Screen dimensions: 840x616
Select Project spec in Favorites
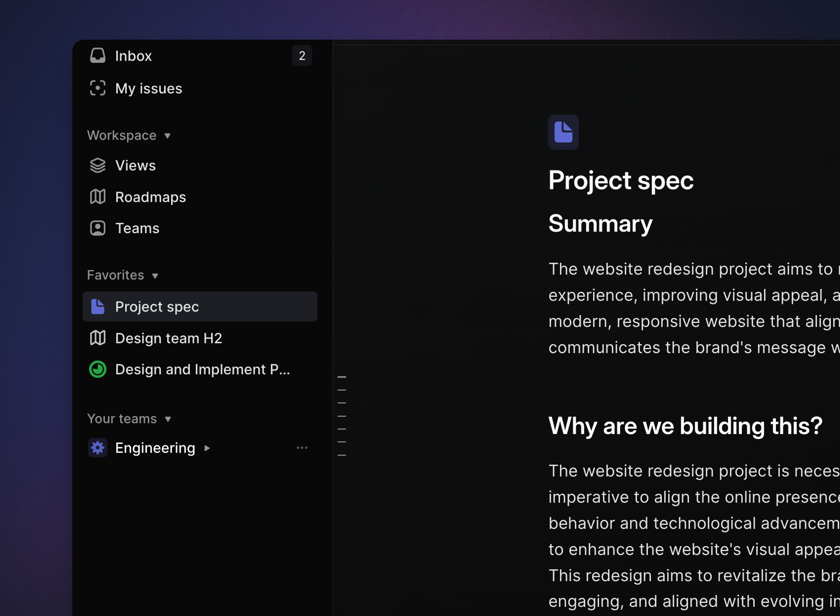tap(157, 307)
